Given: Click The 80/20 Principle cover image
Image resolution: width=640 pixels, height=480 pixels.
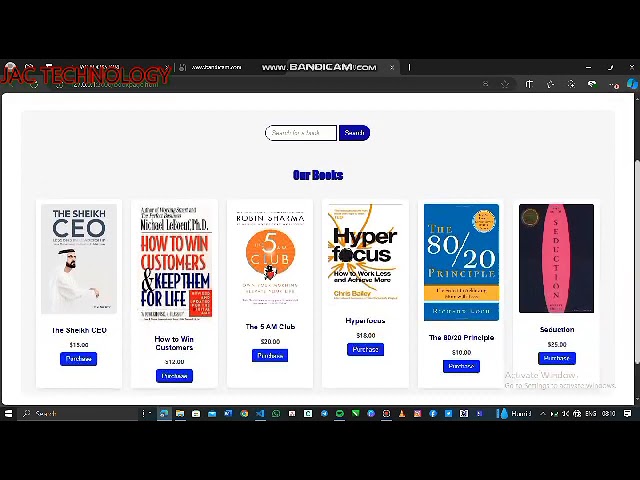Looking at the screenshot, I should (461, 262).
